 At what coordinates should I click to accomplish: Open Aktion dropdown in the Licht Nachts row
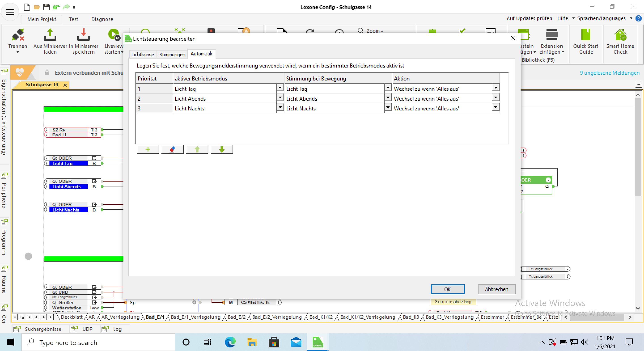point(495,108)
